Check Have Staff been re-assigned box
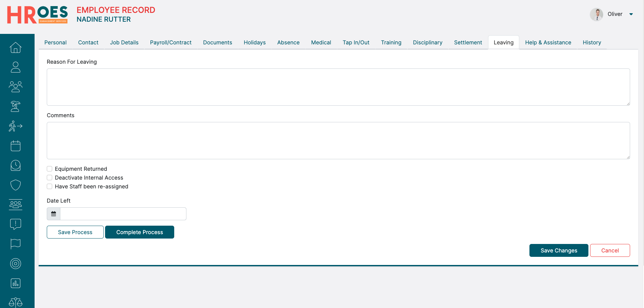Viewport: 644px width, 308px height. click(49, 186)
